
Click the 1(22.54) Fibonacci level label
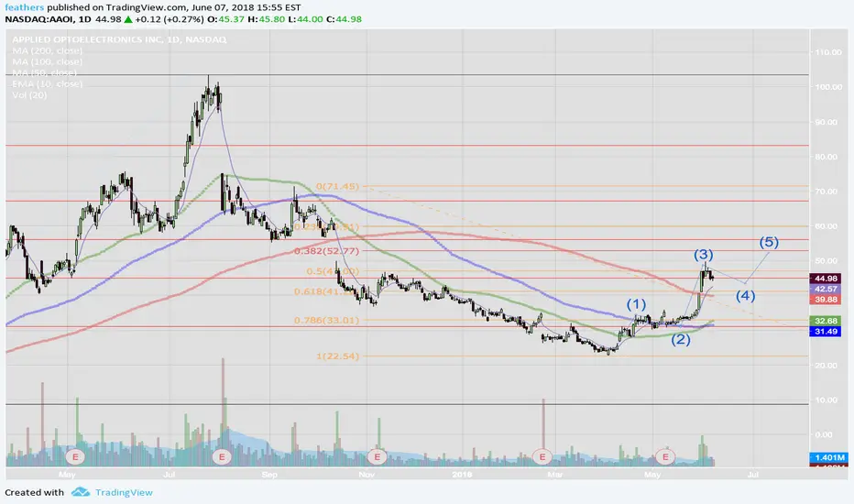point(337,356)
